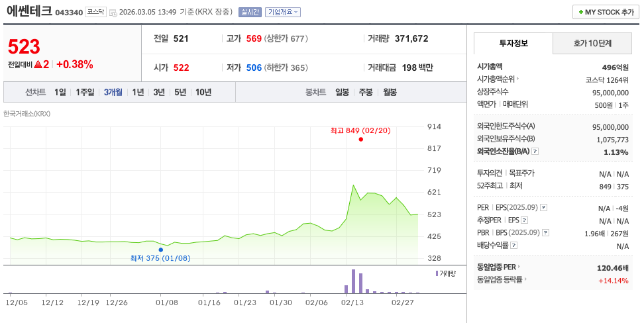Switch to the 호가 10단계 tab

(x=592, y=43)
